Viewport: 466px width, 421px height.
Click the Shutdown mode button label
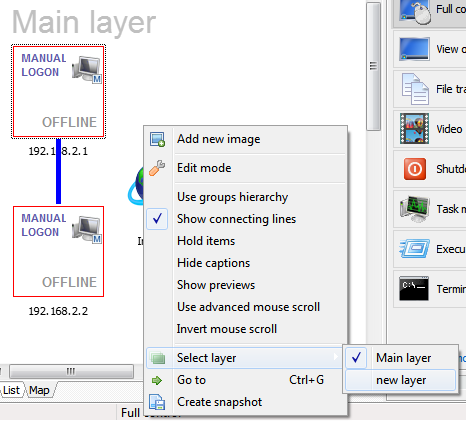point(451,169)
